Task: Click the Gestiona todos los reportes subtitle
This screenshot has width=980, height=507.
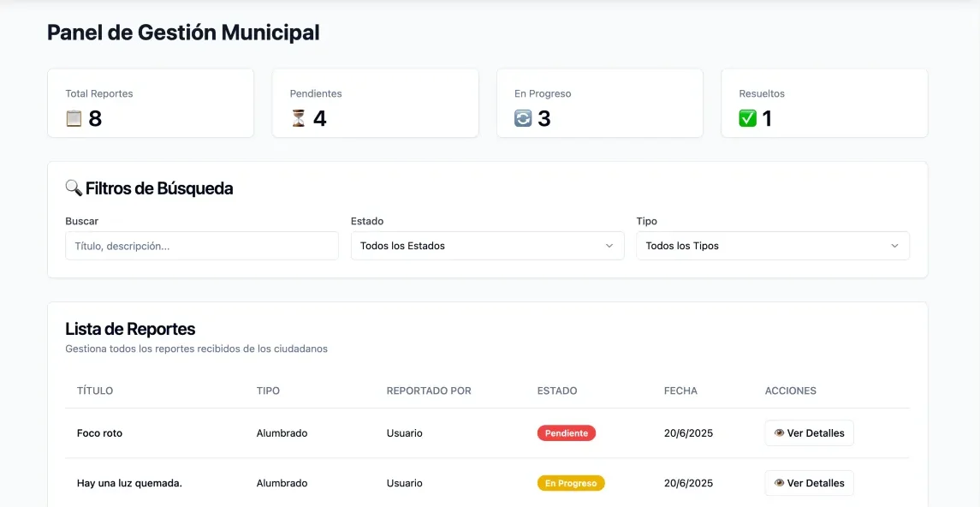Action: (196, 349)
